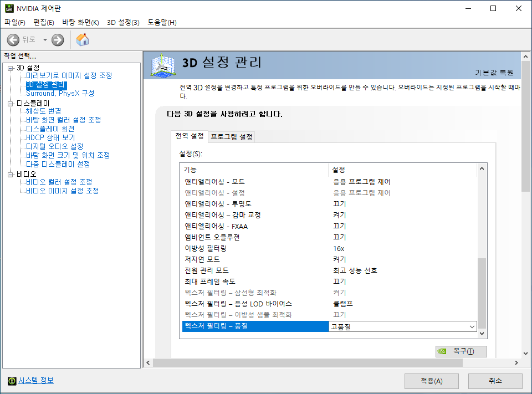Select the 전원 관리 모드 row
This screenshot has width=532, height=394.
tap(329, 270)
